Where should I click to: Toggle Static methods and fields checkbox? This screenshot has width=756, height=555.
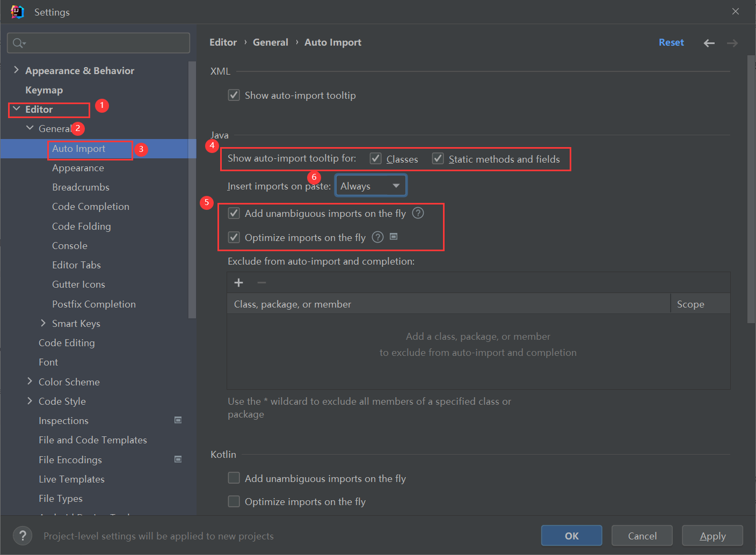click(x=438, y=158)
